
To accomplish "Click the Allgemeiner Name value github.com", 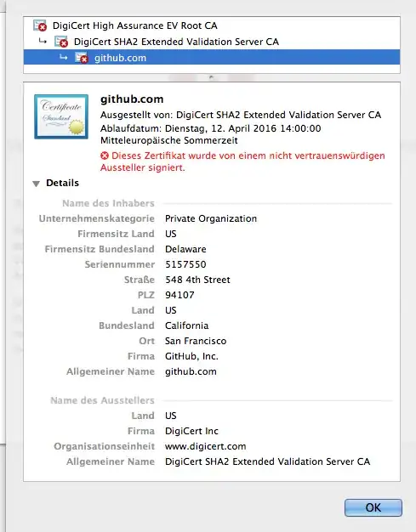I will (x=191, y=371).
